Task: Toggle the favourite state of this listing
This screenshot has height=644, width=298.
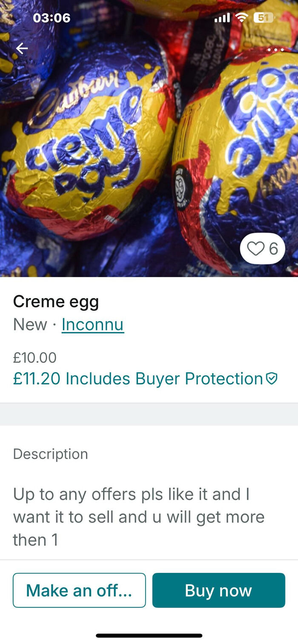Action: pyautogui.click(x=256, y=248)
